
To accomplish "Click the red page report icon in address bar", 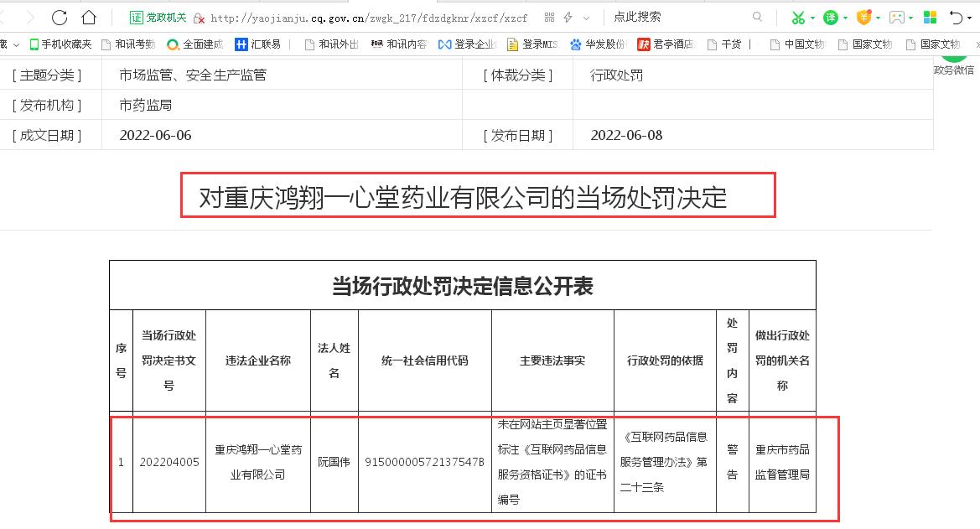I will 199,16.
